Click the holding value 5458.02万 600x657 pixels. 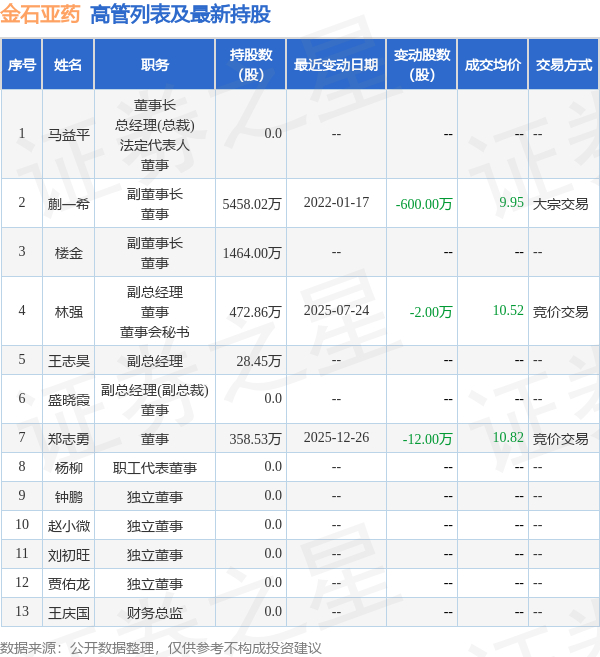(x=252, y=204)
